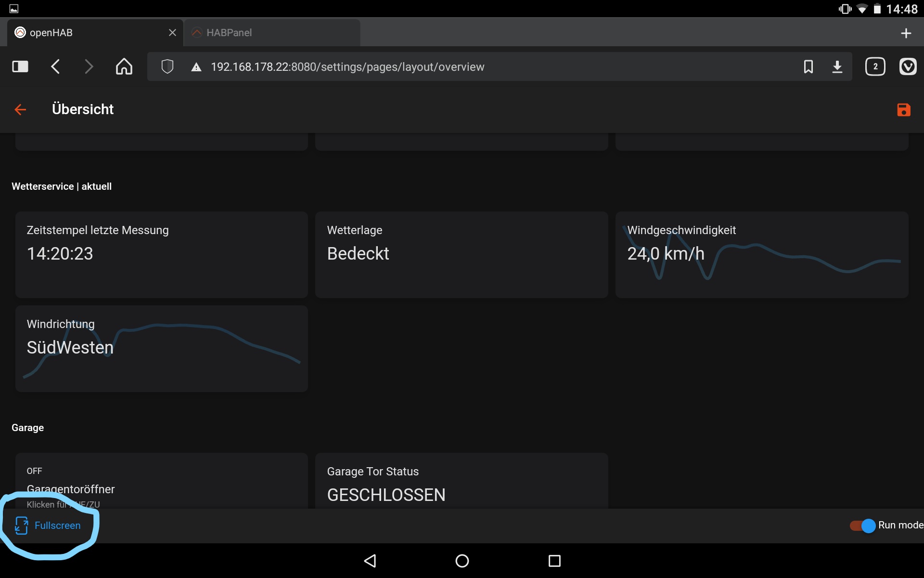Click the insecure connection warning triangle
The image size is (924, 578).
196,67
